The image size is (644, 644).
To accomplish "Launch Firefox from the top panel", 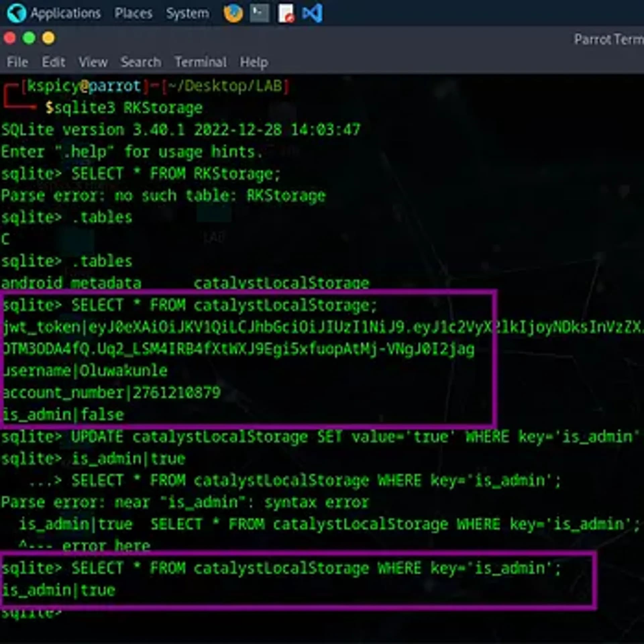I will [x=233, y=13].
